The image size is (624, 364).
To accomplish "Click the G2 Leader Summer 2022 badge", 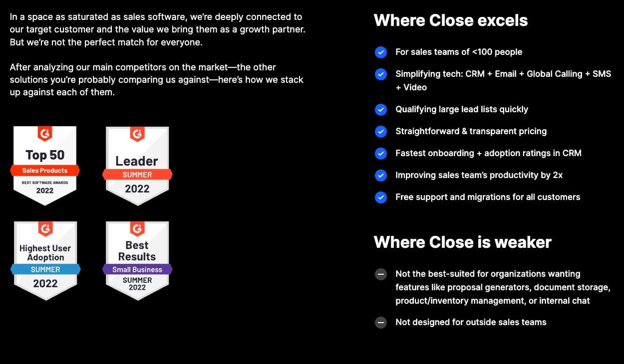I will coord(137,166).
